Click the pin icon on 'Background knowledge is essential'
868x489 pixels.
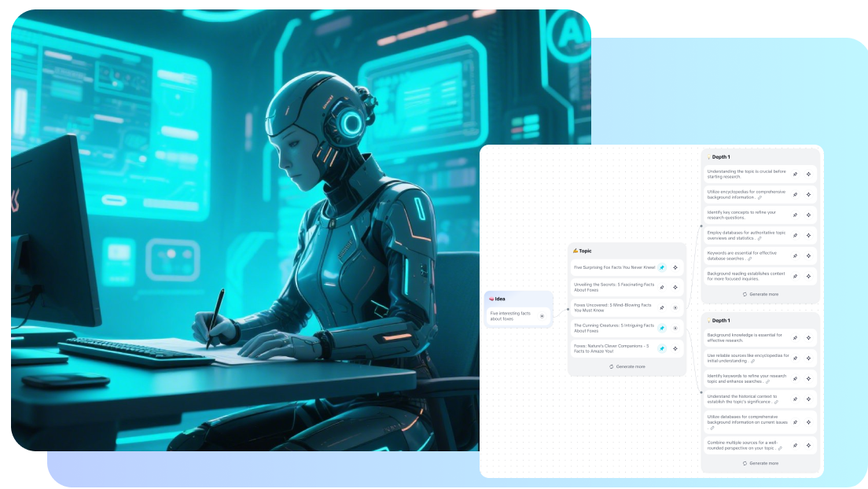795,338
